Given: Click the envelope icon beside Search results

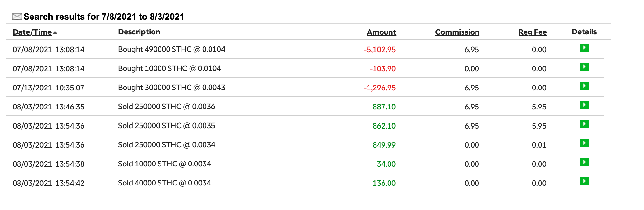Looking at the screenshot, I should pyautogui.click(x=17, y=17).
